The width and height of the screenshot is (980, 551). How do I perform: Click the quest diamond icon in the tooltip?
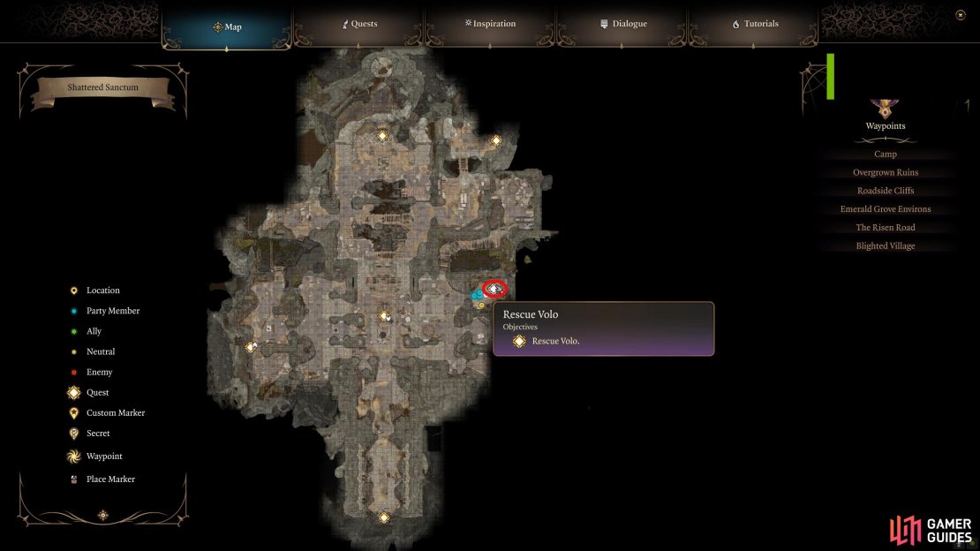(x=519, y=341)
